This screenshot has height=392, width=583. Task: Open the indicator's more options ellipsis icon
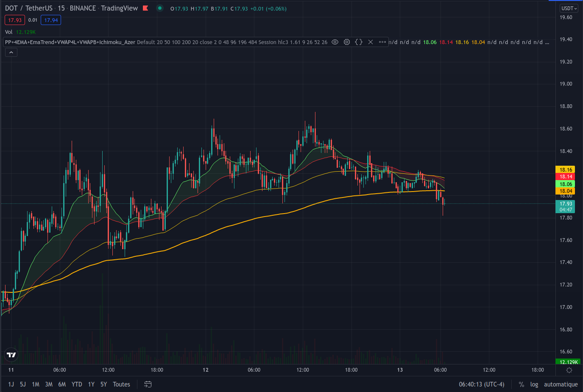coord(382,42)
